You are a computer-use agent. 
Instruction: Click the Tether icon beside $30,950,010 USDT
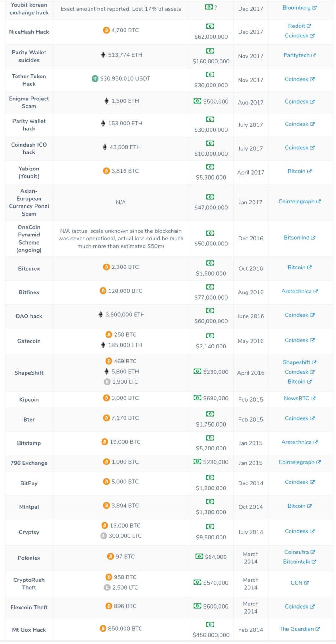tap(95, 79)
